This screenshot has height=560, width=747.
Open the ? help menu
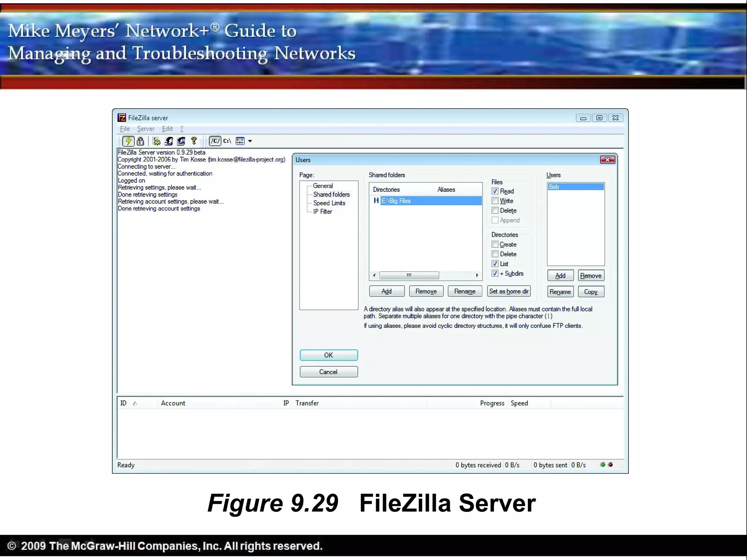point(182,129)
